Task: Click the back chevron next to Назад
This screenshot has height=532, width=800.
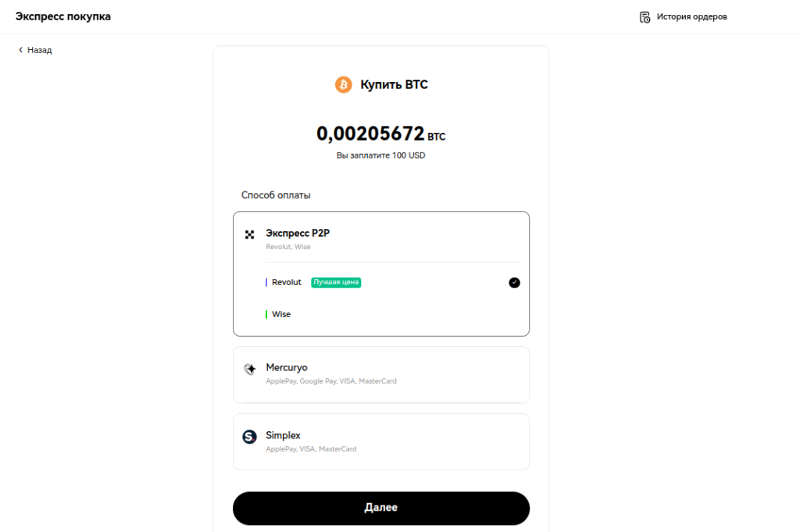Action: [x=20, y=49]
